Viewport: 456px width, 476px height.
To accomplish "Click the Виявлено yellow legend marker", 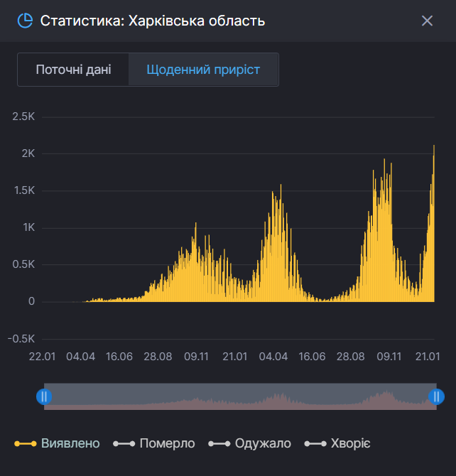I will coord(26,443).
